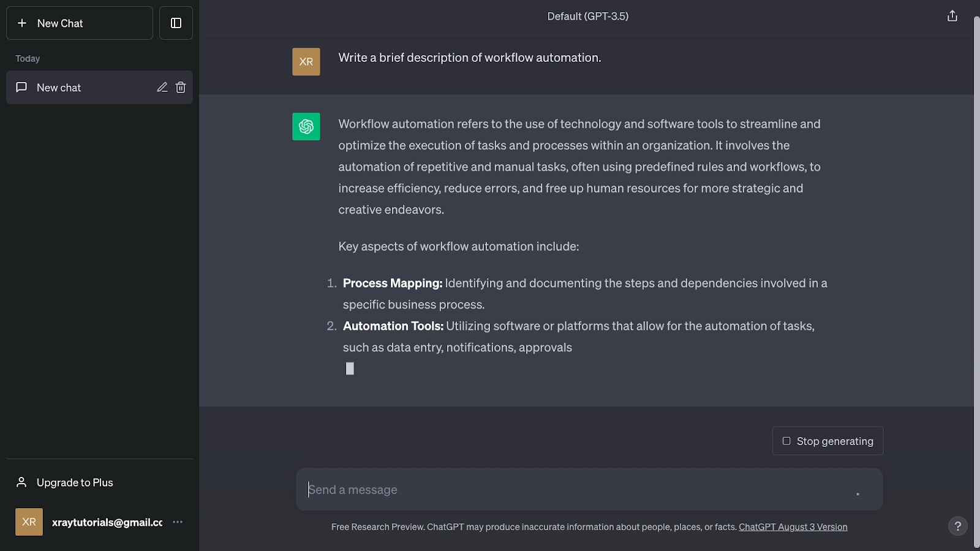This screenshot has height=551, width=980.
Task: Click the Send a message input field
Action: coord(576,490)
